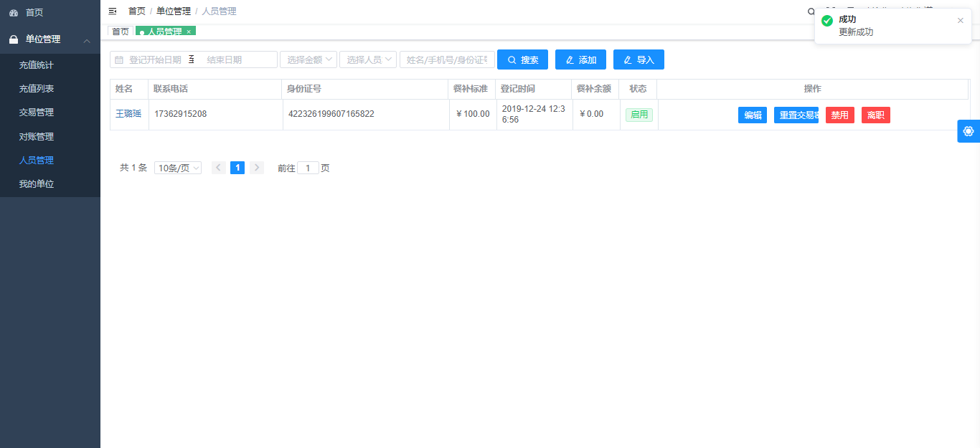Open the 选择人员 dropdown
The image size is (980, 448).
(367, 59)
